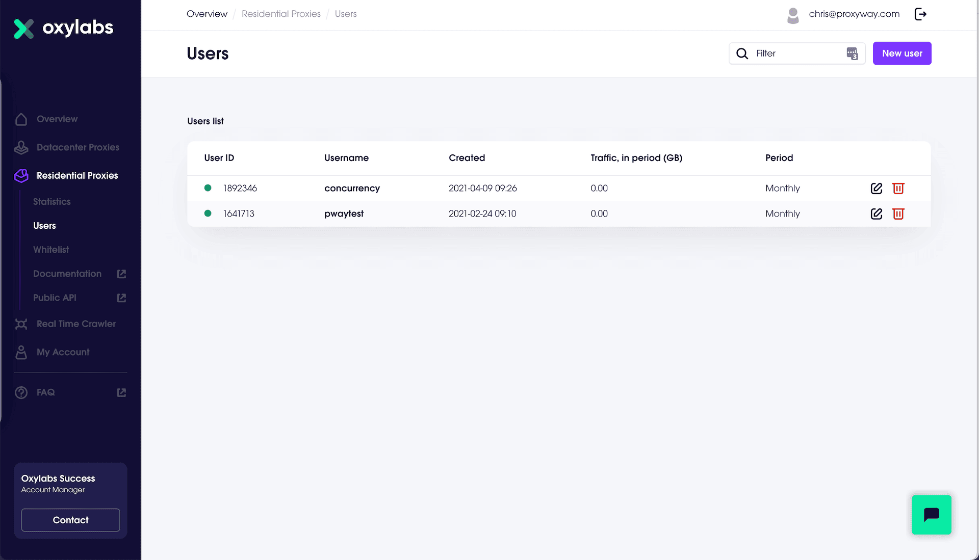The image size is (979, 560).
Task: Open FAQ menu item
Action: 46,392
